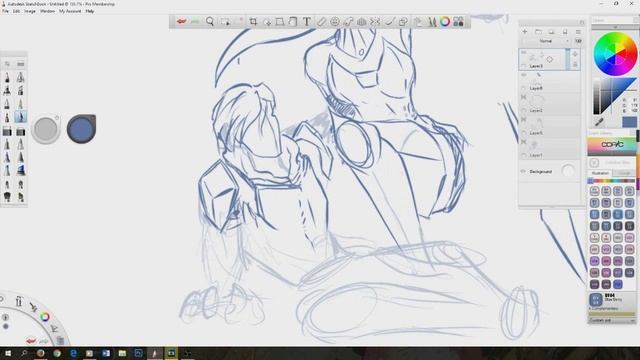Open the Image menu
640x360 pixels.
click(30, 11)
